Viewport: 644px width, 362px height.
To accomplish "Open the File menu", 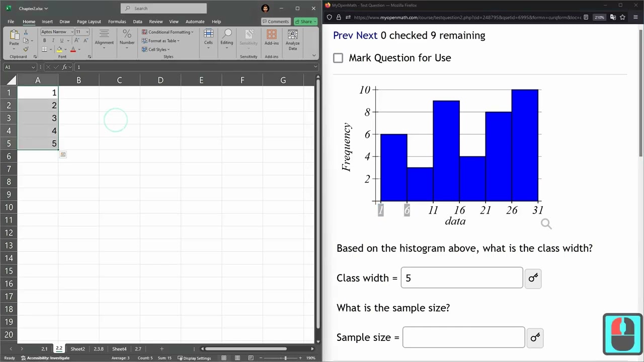I will coord(11,22).
